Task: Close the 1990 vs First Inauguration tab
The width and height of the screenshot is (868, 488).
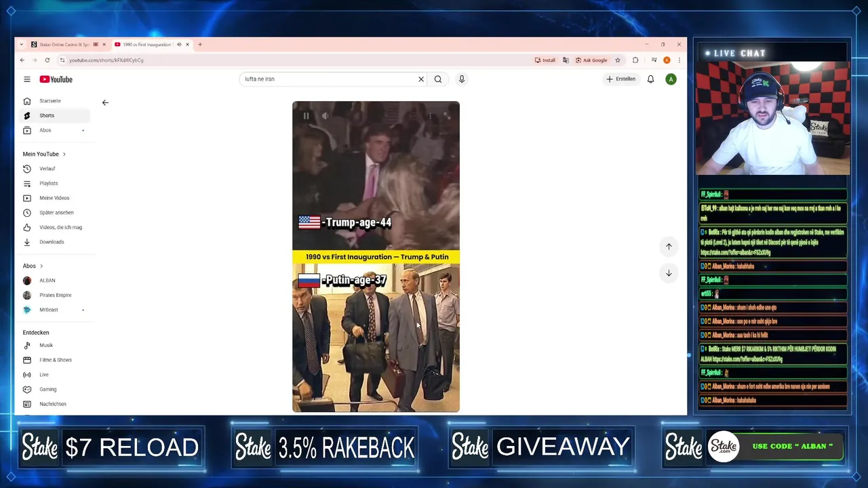Action: 188,45
